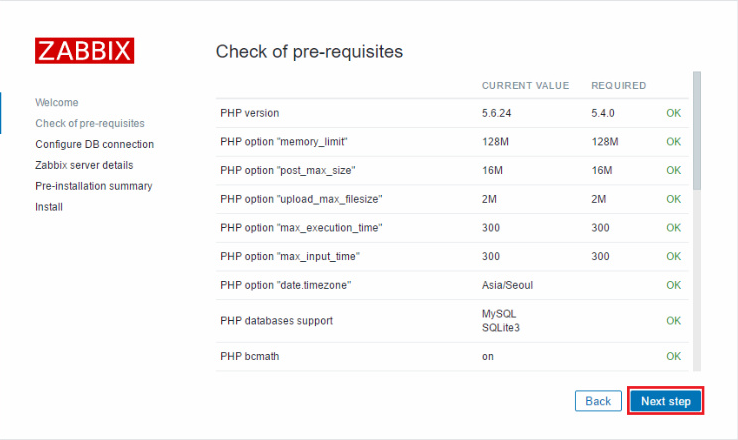Click the scrollbar track below the thumb
The width and height of the screenshot is (738, 440).
[x=697, y=280]
